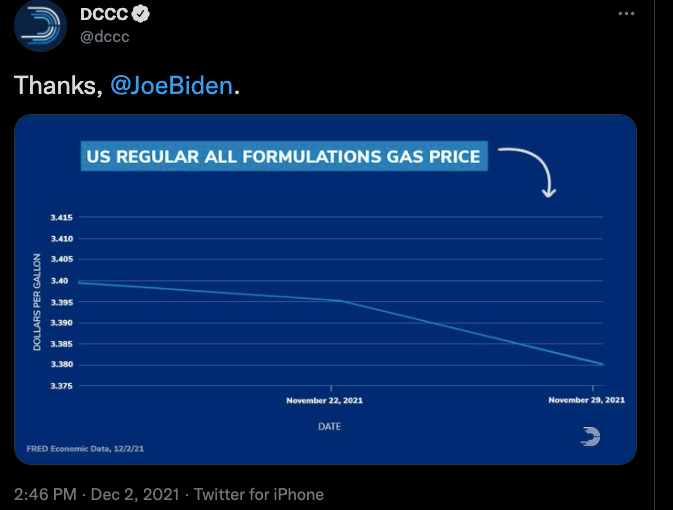Click the 3.375 value on y-axis
673x510 pixels.
pos(61,386)
